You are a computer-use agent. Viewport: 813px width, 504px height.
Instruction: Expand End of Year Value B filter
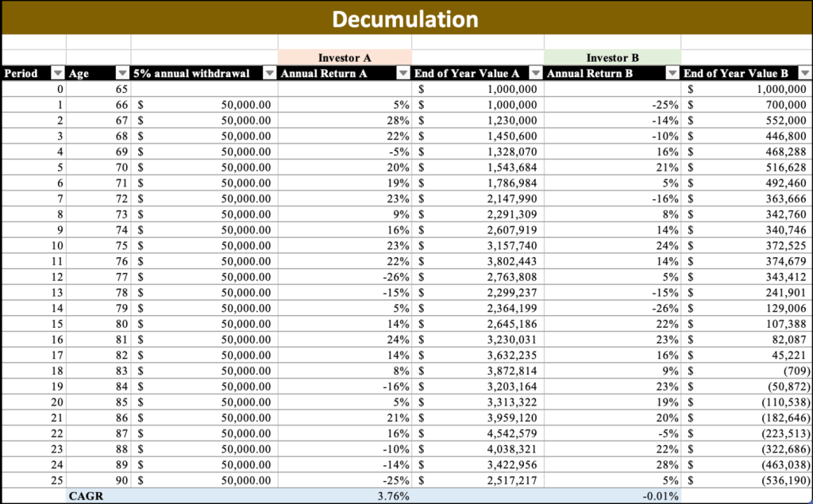(803, 74)
